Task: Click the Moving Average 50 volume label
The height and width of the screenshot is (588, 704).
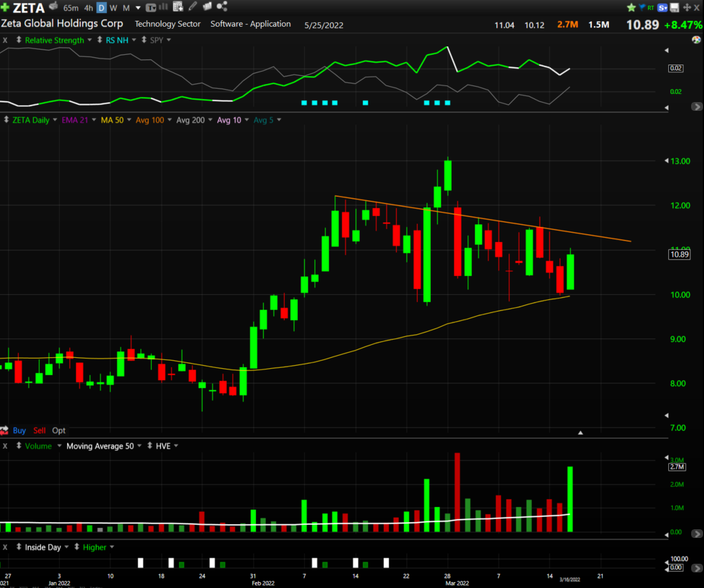Action: point(100,446)
